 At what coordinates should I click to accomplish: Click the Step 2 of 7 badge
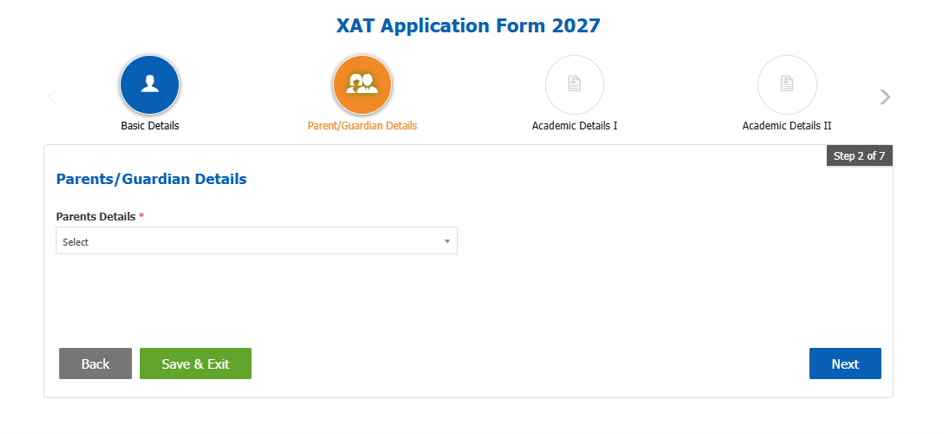[x=859, y=156]
